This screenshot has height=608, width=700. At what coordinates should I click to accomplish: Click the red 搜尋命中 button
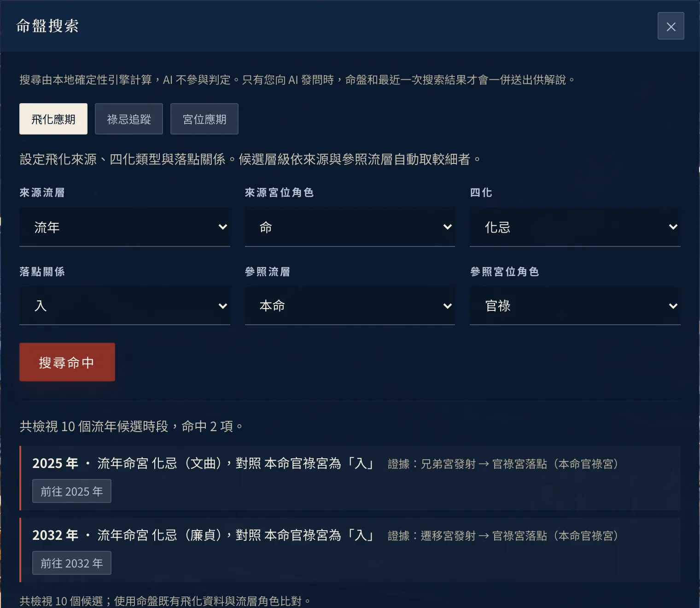pos(67,362)
